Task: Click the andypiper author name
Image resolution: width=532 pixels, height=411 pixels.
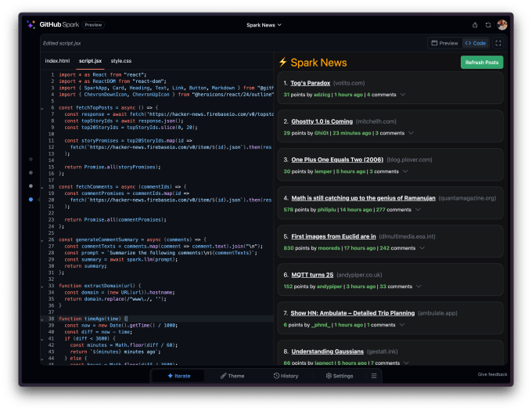Action: [329, 286]
